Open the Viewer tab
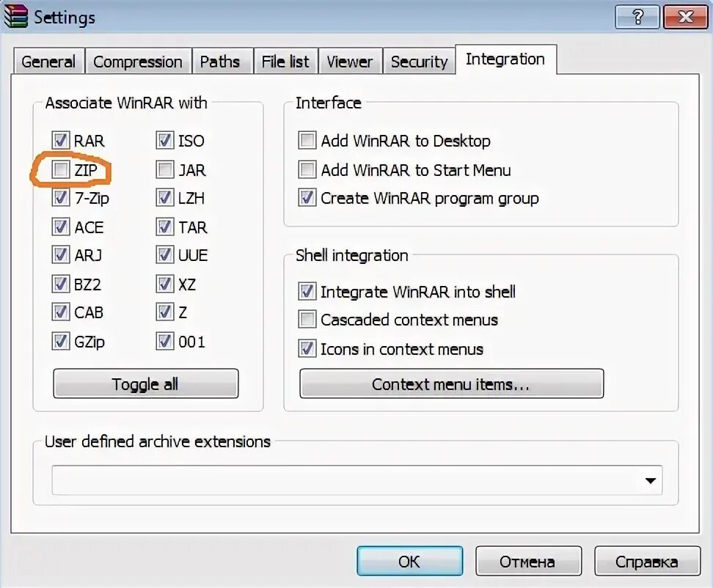The height and width of the screenshot is (588, 713). (x=350, y=62)
